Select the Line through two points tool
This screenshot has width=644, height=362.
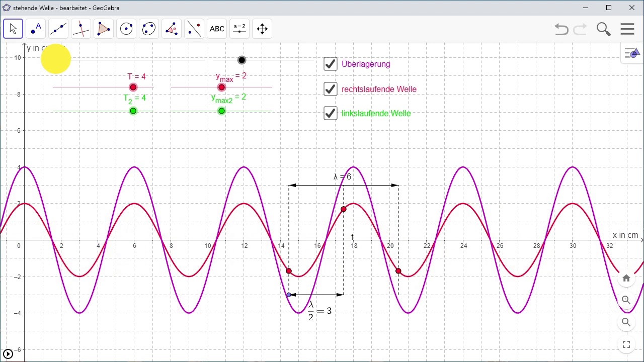click(58, 29)
